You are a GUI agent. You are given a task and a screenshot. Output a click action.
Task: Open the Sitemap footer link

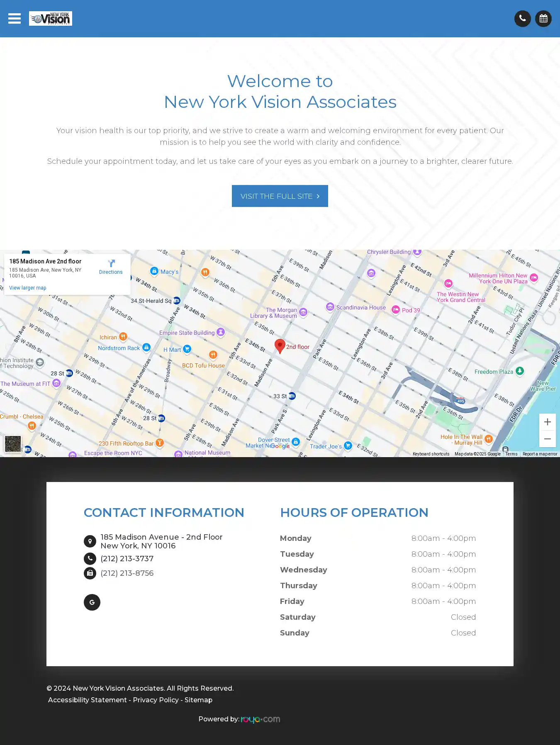pos(198,700)
